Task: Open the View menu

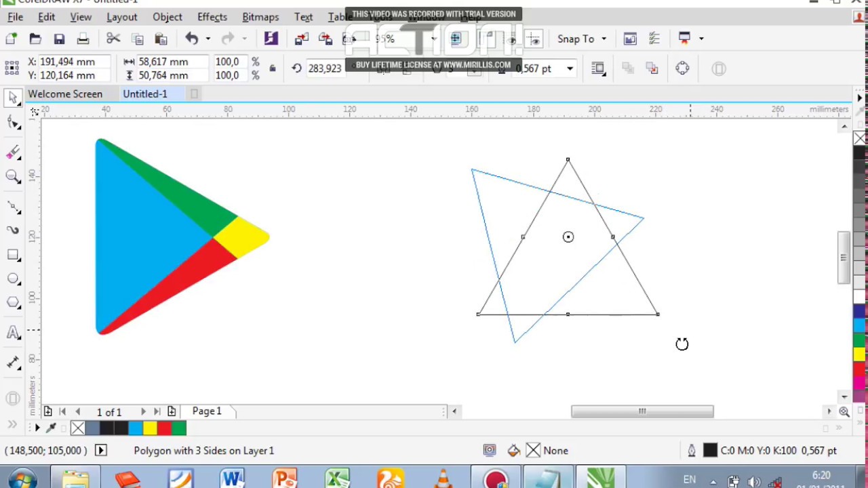Action: click(x=81, y=17)
